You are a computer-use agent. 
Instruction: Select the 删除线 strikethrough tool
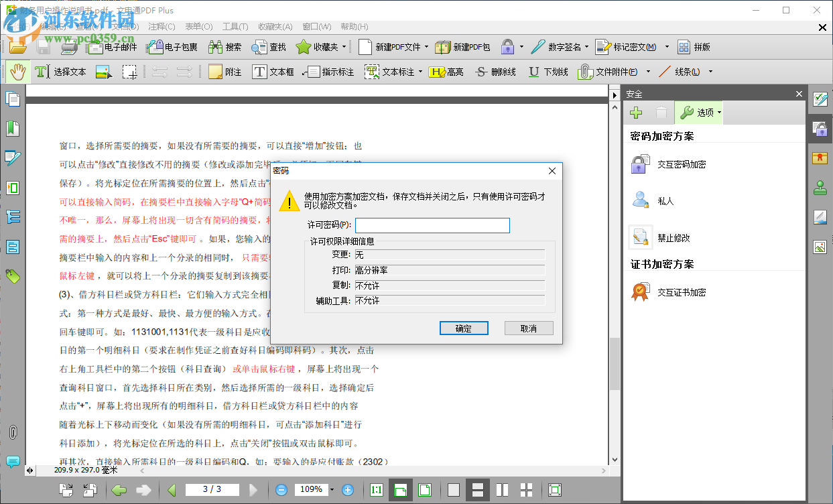point(495,71)
